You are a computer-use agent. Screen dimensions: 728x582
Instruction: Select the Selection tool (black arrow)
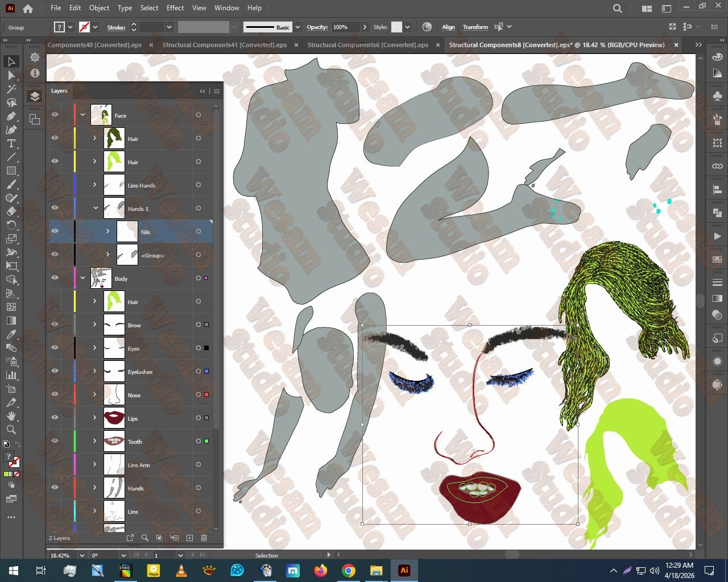[11, 61]
